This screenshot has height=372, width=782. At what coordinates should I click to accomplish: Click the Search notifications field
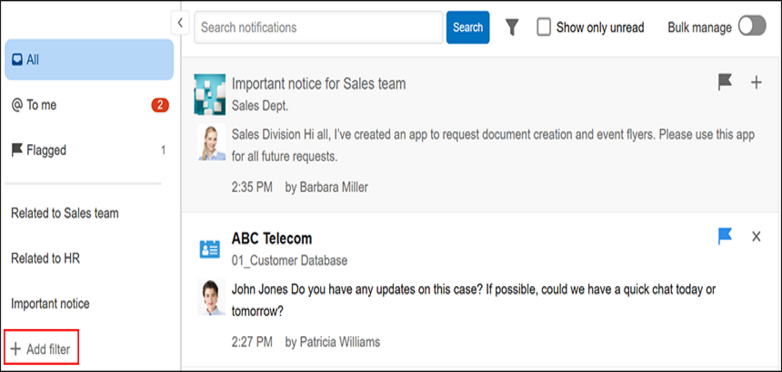click(318, 27)
